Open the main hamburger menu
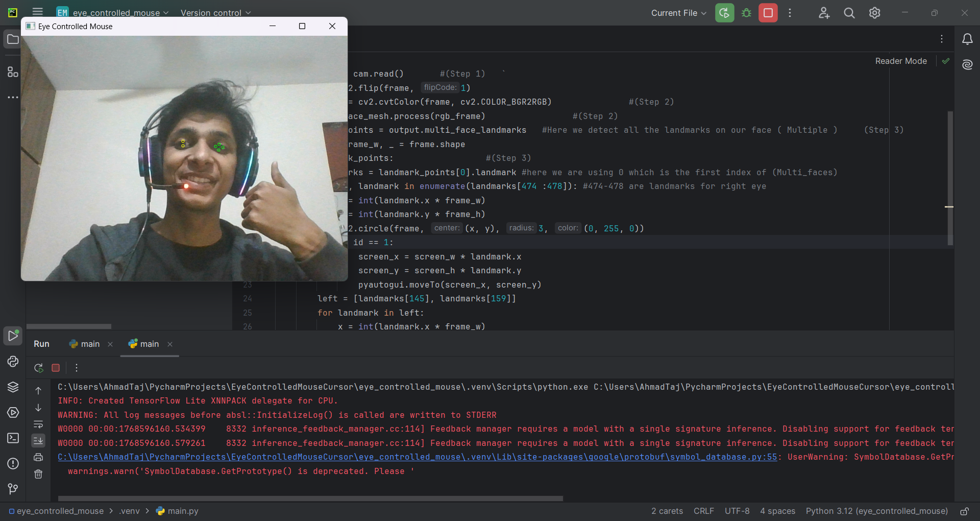This screenshot has width=980, height=521. pyautogui.click(x=37, y=12)
